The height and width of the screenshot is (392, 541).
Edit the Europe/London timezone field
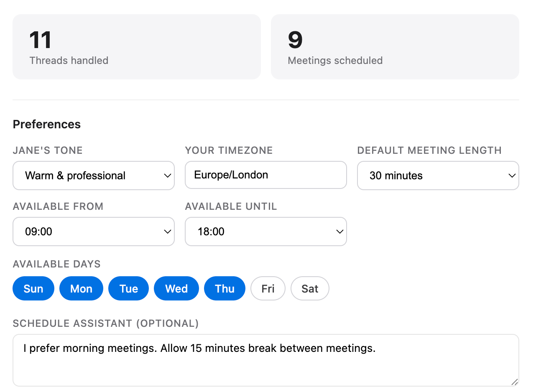pyautogui.click(x=265, y=175)
